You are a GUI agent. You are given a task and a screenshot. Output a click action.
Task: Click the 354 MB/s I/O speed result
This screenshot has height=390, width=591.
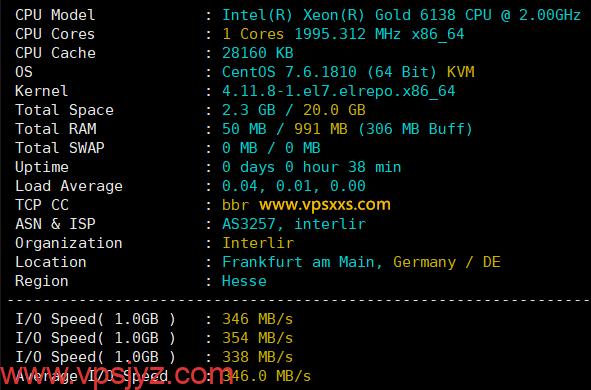click(257, 338)
